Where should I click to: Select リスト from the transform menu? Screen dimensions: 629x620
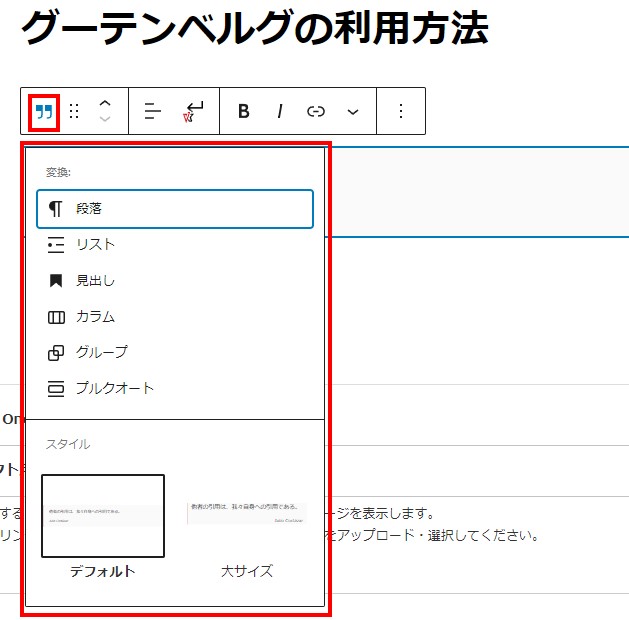coord(95,245)
